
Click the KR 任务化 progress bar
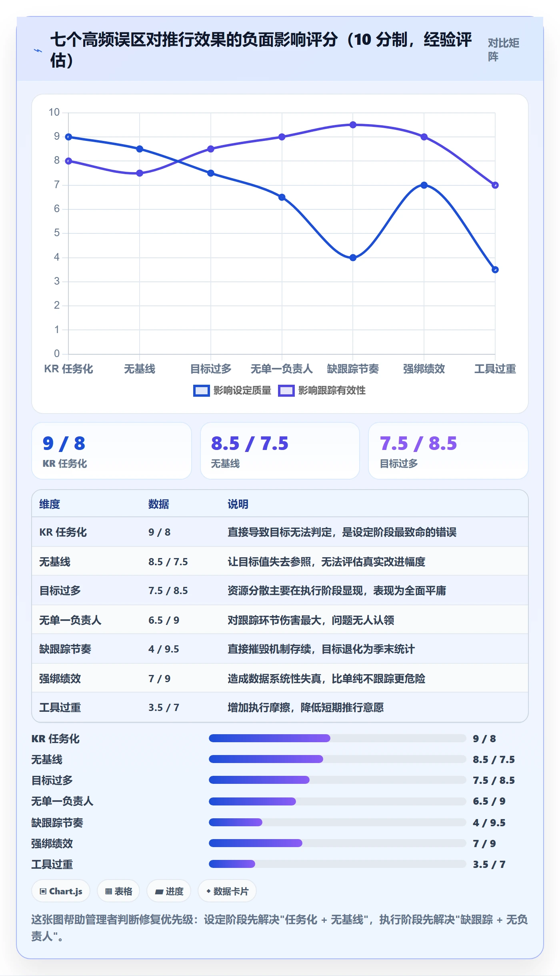pos(338,738)
